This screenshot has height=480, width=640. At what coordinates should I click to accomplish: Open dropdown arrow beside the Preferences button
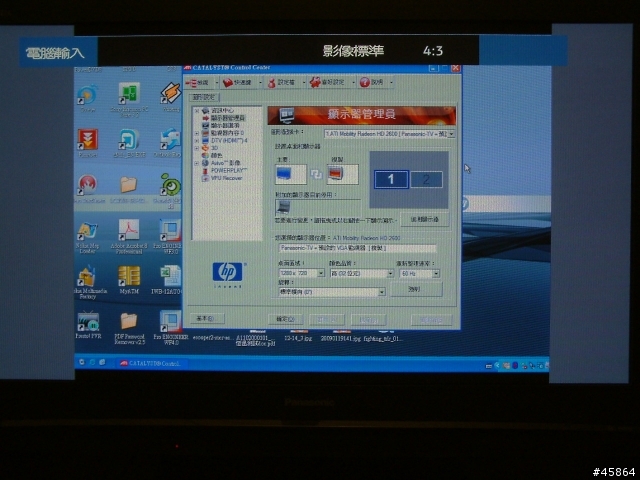[353, 83]
